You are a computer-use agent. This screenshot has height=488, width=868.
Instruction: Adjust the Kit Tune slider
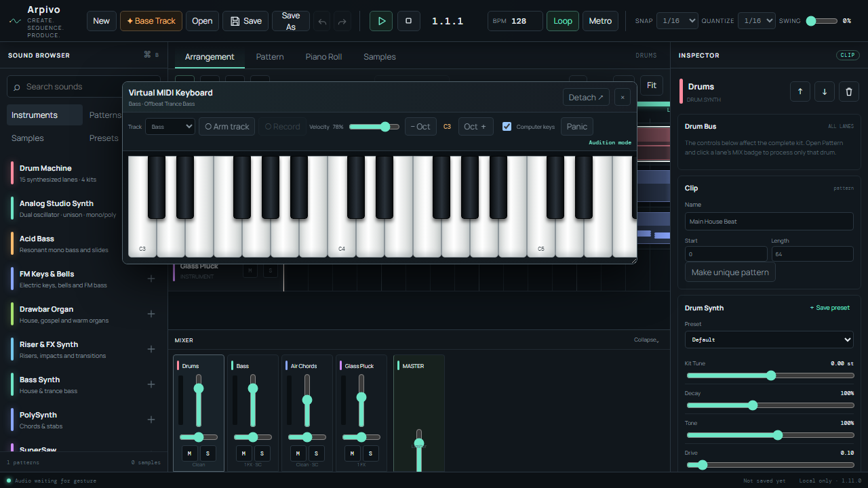coord(770,375)
